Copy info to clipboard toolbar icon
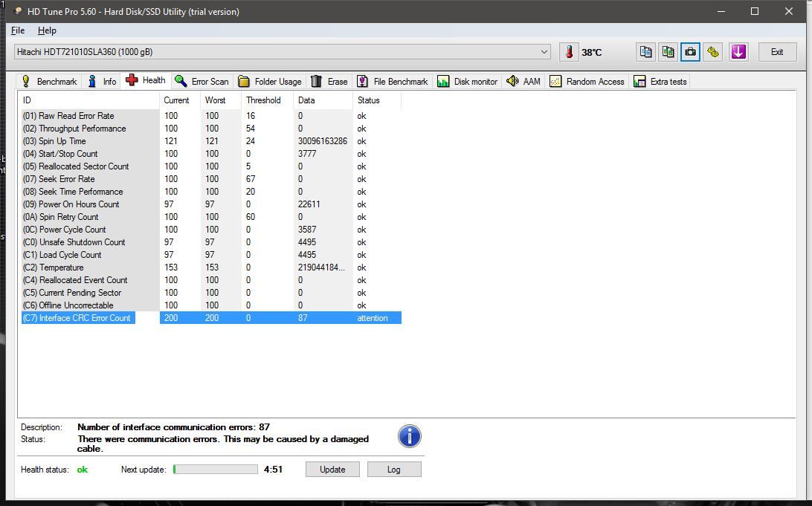Viewport: 812px width, 506px height. [645, 52]
